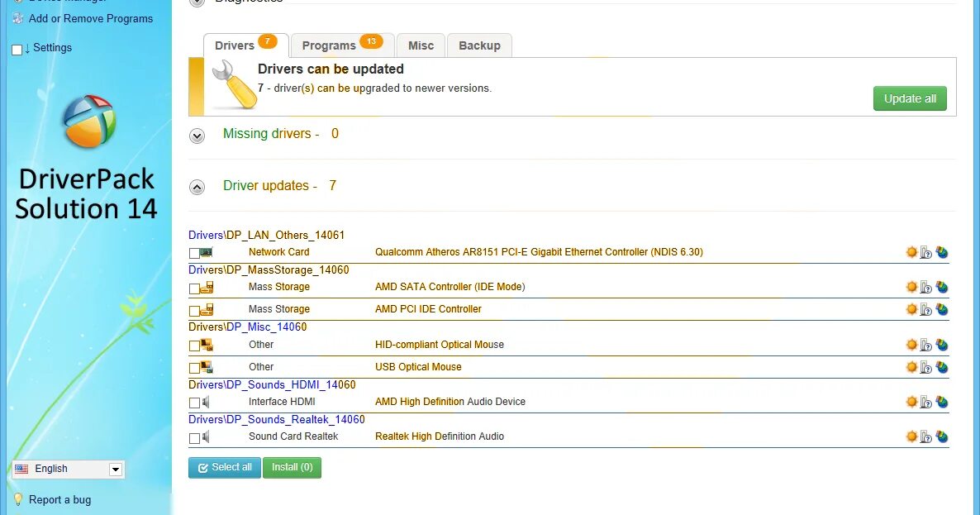Viewport: 980px width, 515px height.
Task: Tick checkbox for HID-compliant Optical Mouse
Action: point(194,346)
